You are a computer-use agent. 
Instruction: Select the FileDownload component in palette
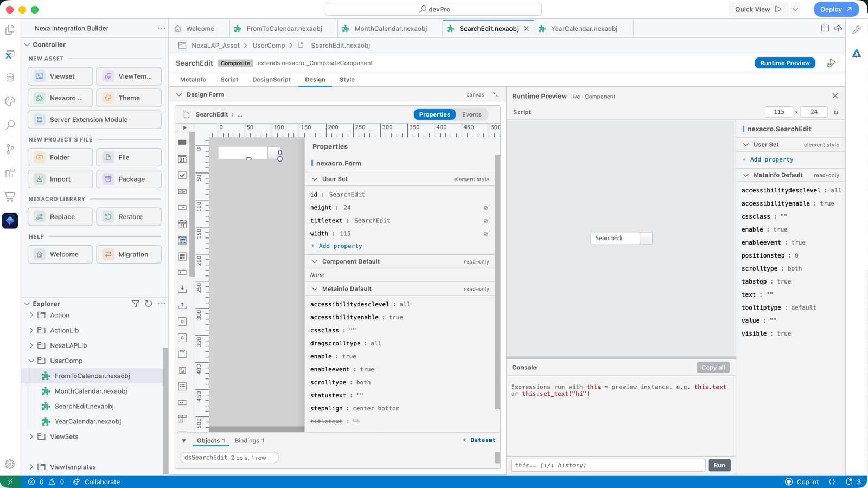(182, 289)
